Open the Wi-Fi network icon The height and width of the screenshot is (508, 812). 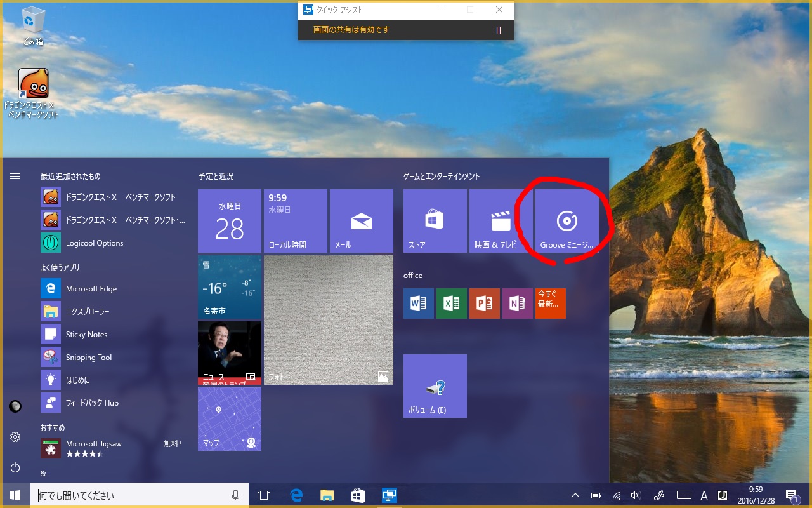click(x=617, y=495)
